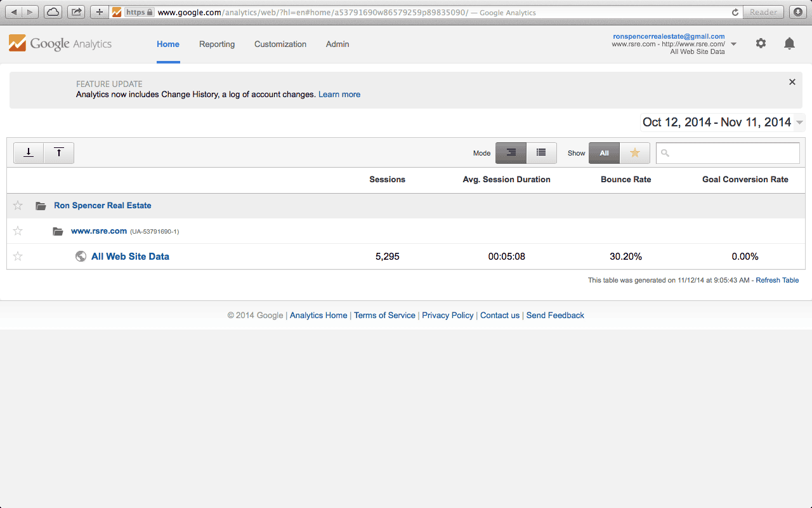Click the Google Analytics logo
Image resolution: width=812 pixels, height=508 pixels.
tap(60, 44)
